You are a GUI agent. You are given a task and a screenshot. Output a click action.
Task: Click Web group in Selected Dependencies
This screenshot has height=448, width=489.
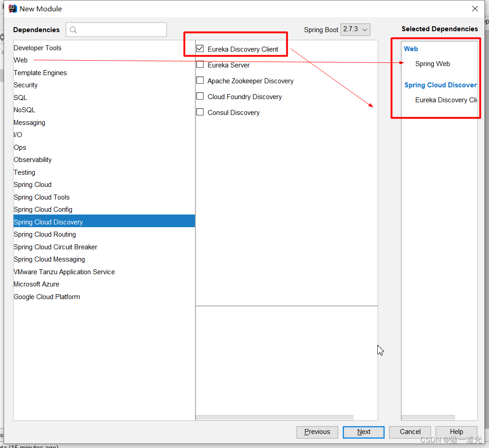coord(411,49)
